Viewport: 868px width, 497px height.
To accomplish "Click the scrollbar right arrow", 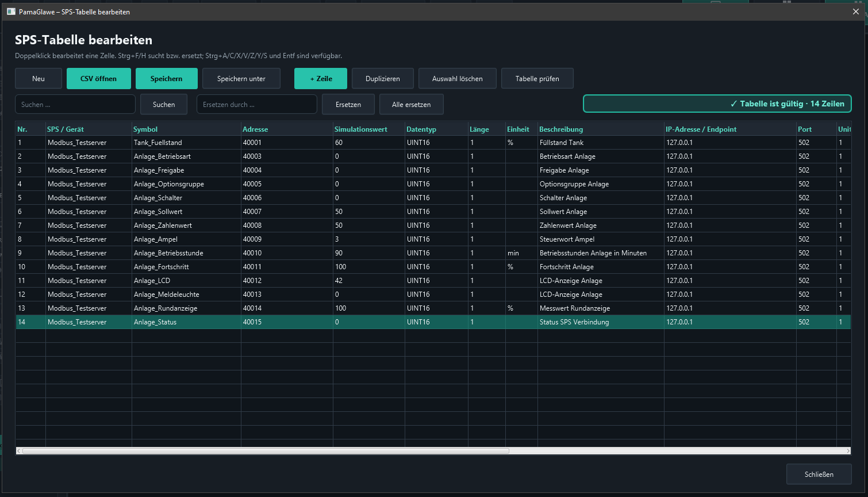I will (848, 451).
